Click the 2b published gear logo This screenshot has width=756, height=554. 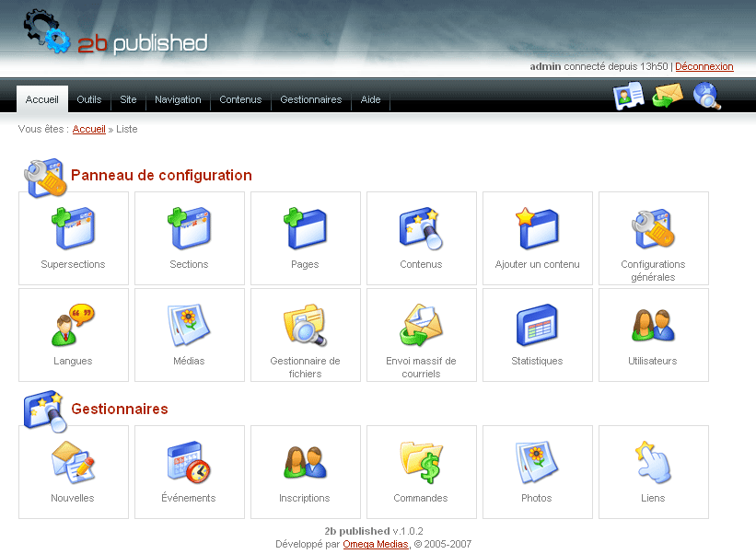click(47, 31)
